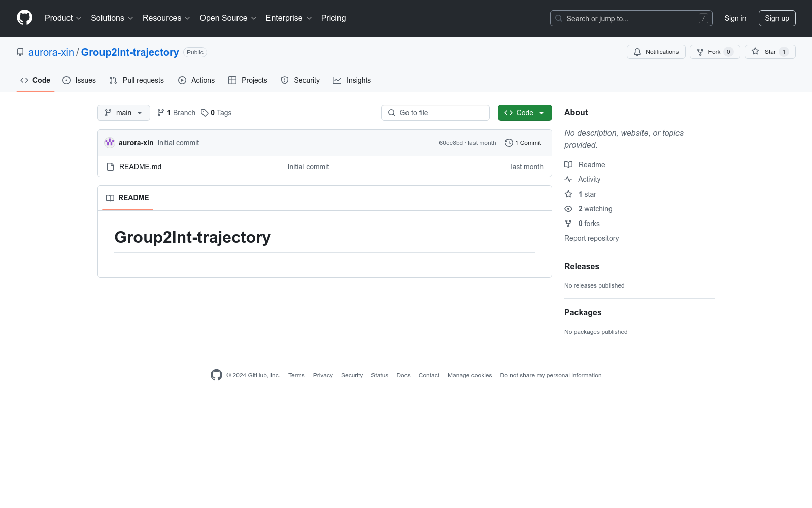This screenshot has width=812, height=508.
Task: Click the Sign in link
Action: point(735,18)
